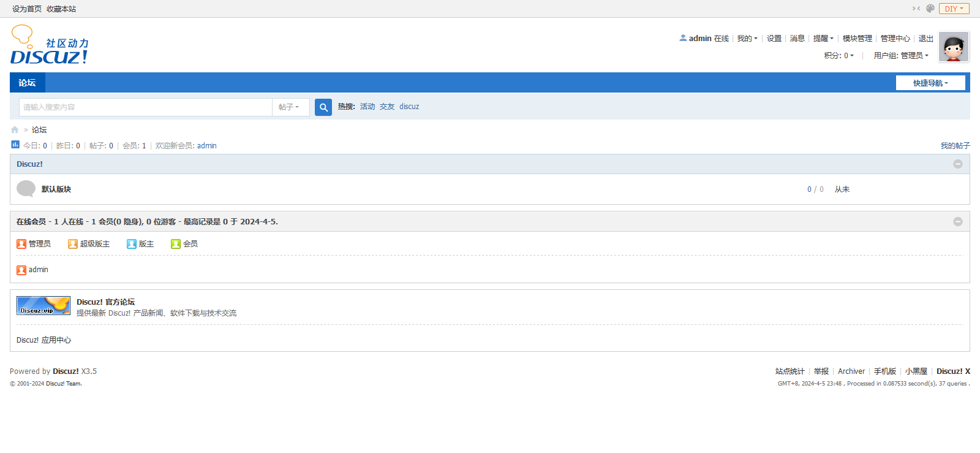
Task: Click the palette style switcher icon
Action: [930, 9]
